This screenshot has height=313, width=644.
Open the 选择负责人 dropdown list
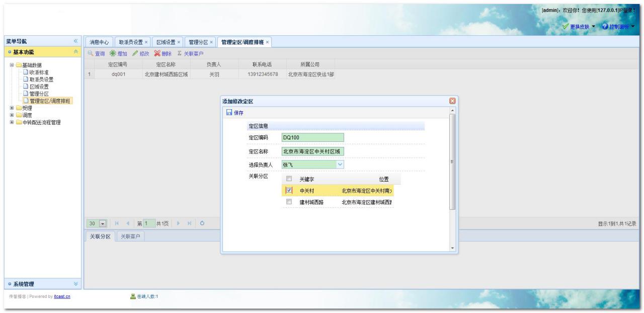340,165
